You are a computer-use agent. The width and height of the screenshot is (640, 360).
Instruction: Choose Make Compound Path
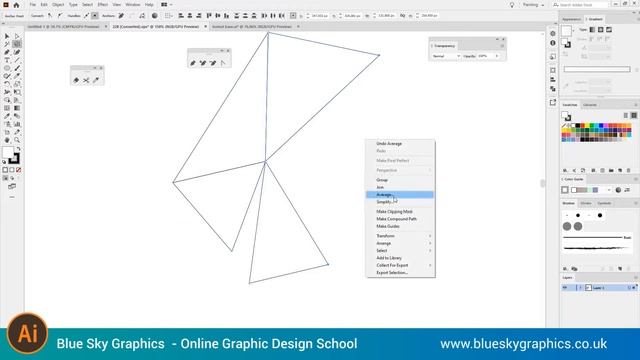click(400, 219)
